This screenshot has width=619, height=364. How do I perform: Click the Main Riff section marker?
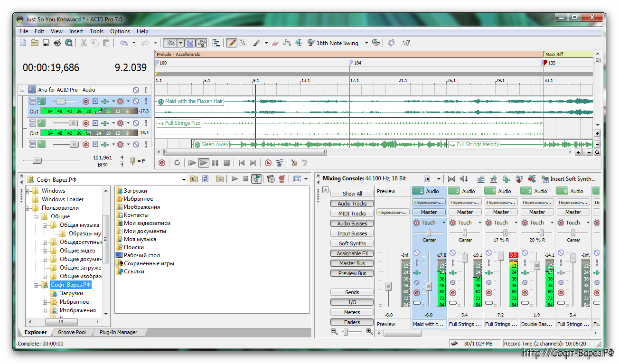pyautogui.click(x=569, y=55)
